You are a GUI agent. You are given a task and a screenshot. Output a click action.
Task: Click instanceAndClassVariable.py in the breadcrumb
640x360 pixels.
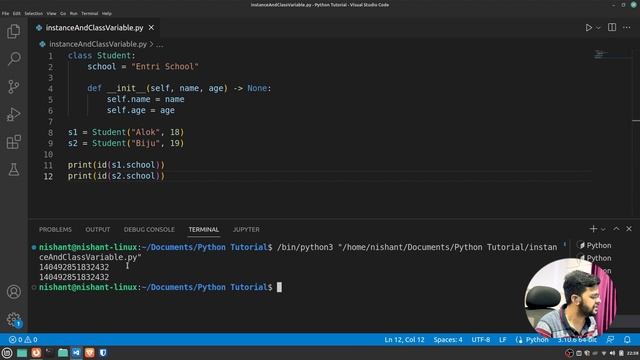point(98,44)
